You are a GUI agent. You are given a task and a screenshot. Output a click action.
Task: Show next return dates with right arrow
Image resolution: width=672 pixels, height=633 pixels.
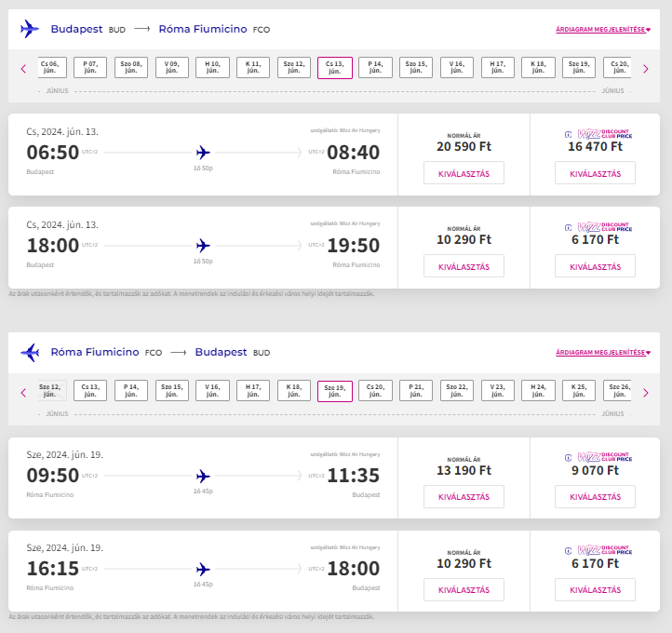click(x=646, y=393)
